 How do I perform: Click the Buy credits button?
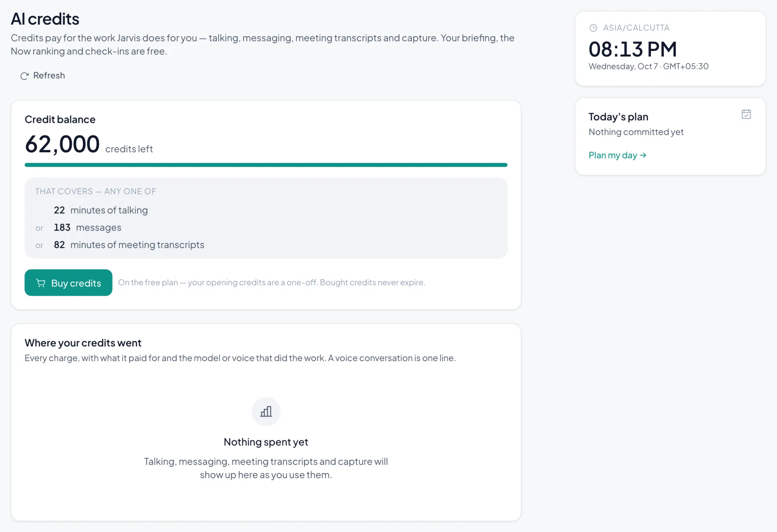(68, 283)
